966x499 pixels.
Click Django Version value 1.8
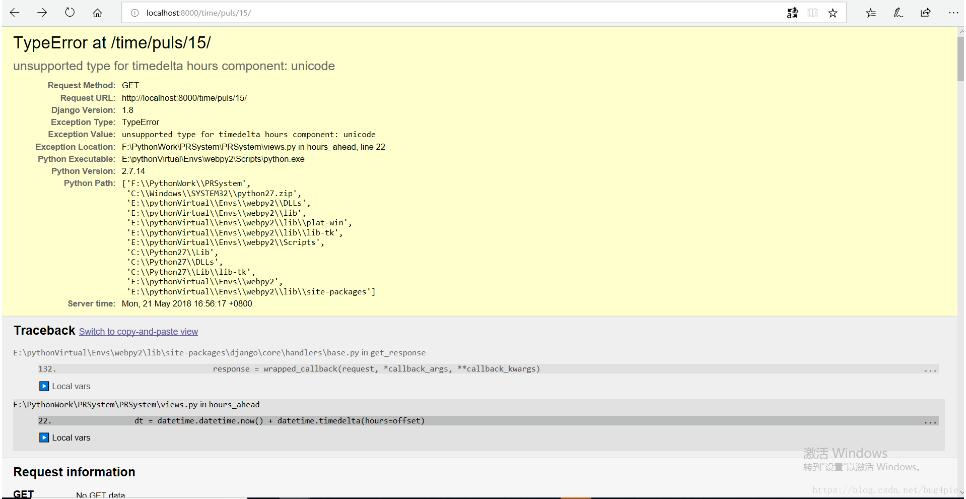(x=128, y=110)
